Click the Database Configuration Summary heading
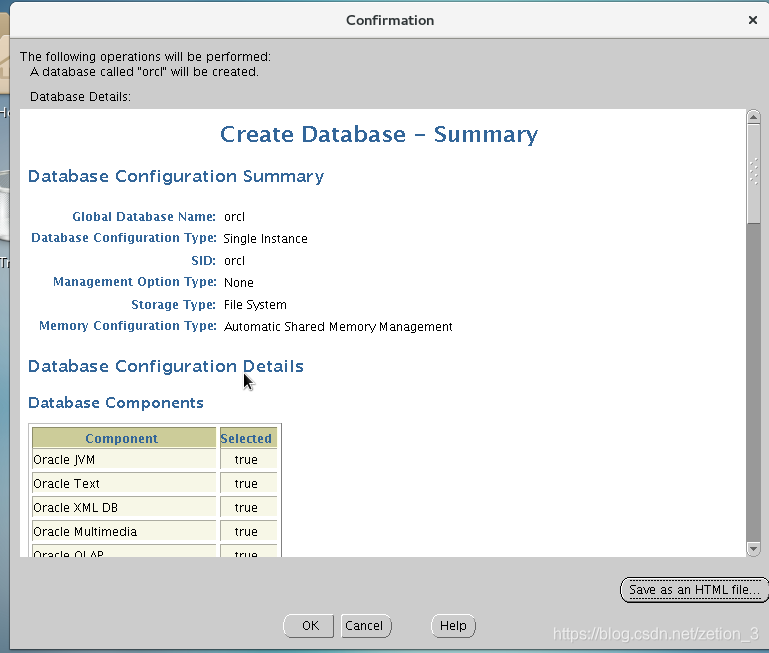Viewport: 769px width, 653px height. (x=176, y=177)
